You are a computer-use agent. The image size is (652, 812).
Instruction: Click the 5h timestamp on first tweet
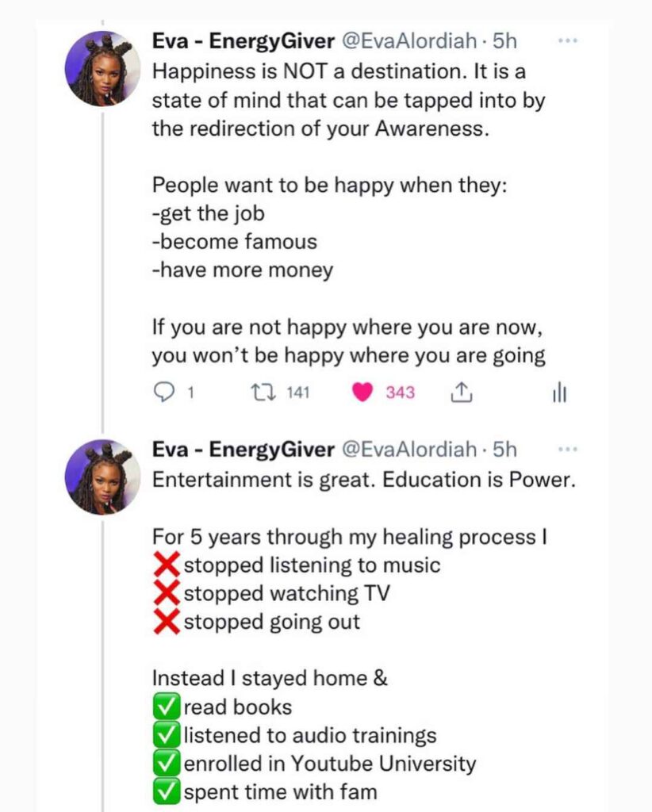pos(504,40)
